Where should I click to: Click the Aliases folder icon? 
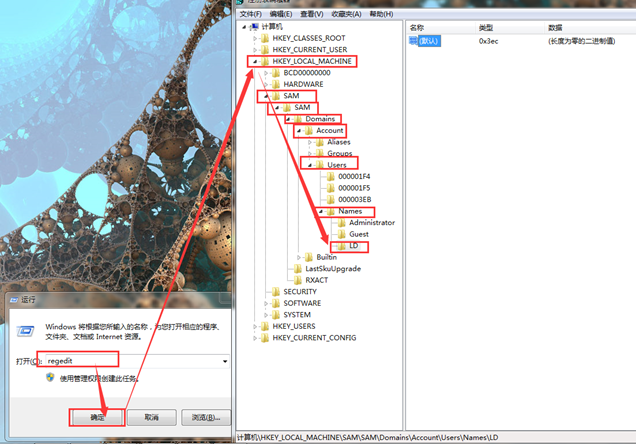coord(320,142)
